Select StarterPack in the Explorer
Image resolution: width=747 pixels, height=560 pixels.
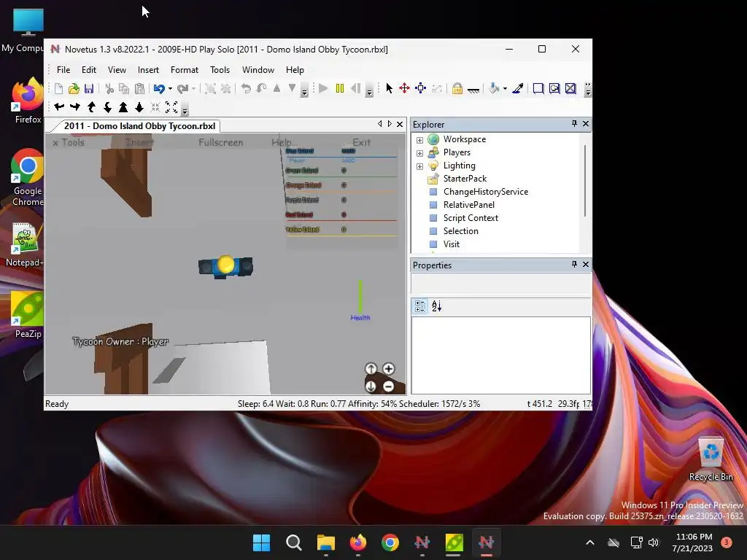click(465, 179)
